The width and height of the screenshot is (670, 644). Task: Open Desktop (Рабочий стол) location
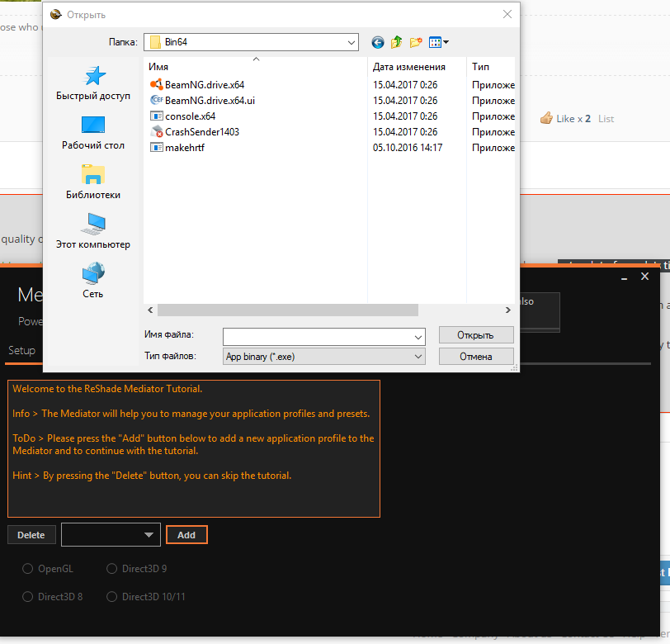(93, 134)
